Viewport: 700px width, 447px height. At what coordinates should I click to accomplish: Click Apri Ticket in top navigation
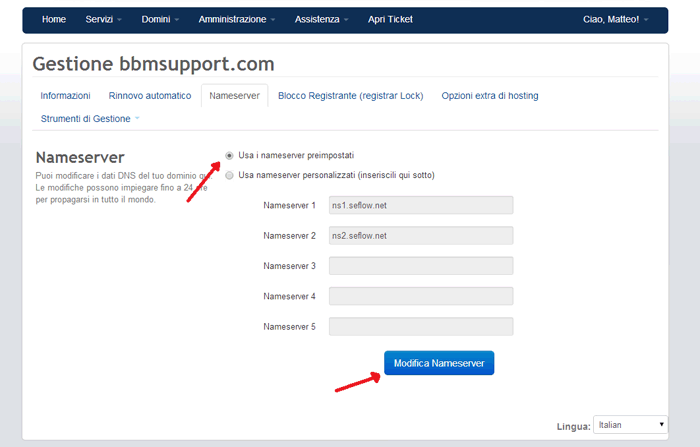390,19
